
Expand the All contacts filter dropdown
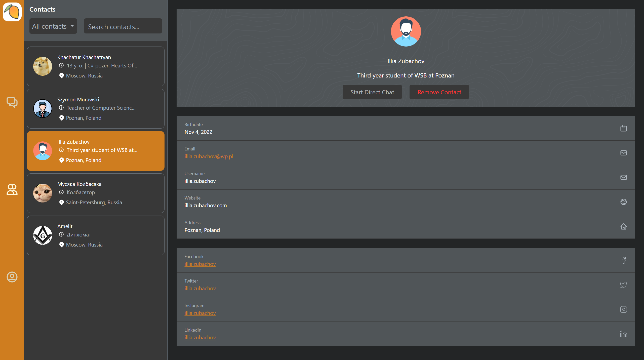53,26
